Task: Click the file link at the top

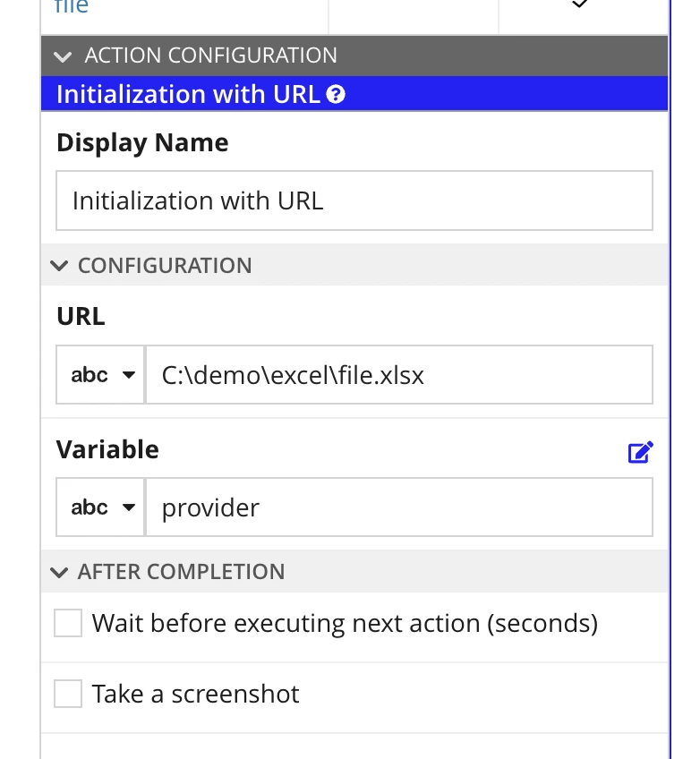Action: coord(71,7)
